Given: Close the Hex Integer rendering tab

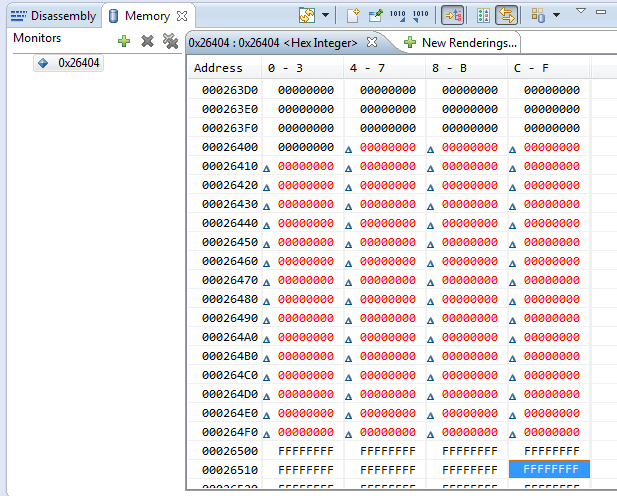Looking at the screenshot, I should (x=372, y=42).
